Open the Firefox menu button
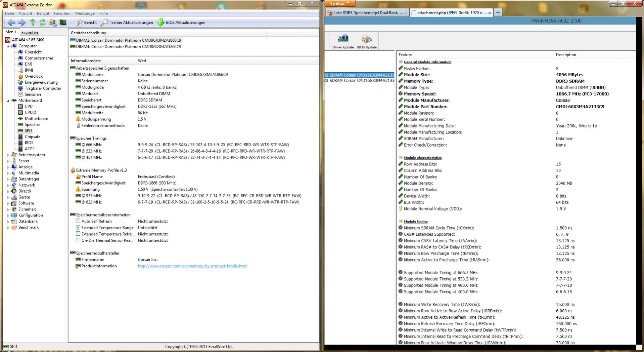 (340, 3)
